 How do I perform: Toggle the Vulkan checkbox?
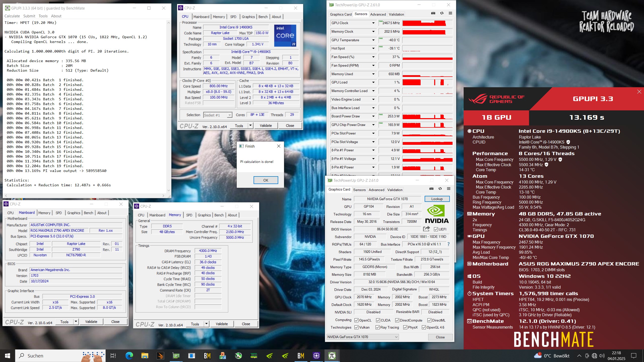(356, 327)
